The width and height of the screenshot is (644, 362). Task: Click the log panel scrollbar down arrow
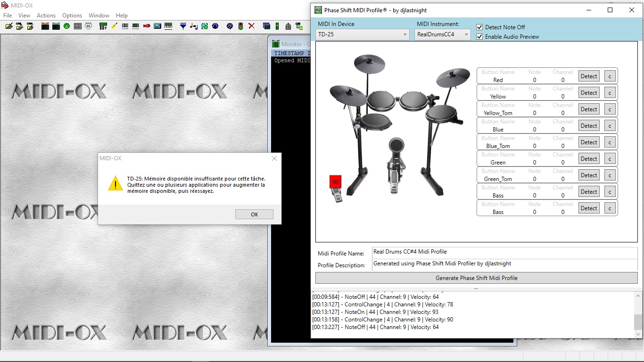pos(638,334)
